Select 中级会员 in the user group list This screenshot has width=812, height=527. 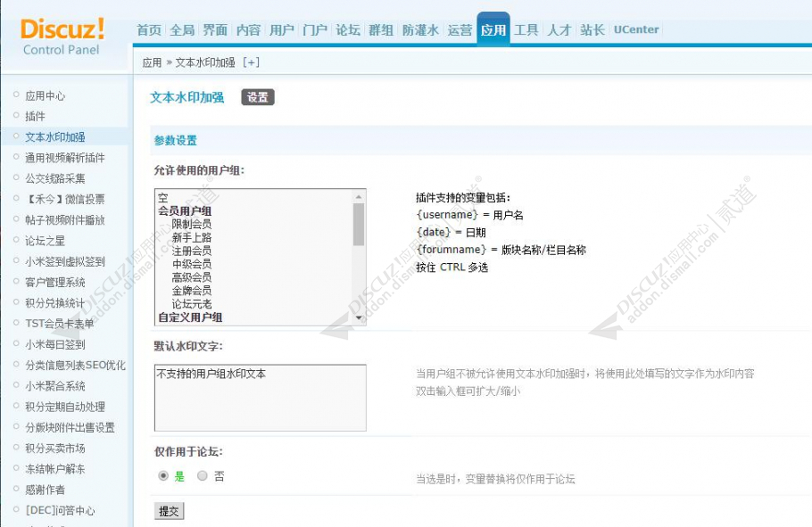tap(192, 264)
